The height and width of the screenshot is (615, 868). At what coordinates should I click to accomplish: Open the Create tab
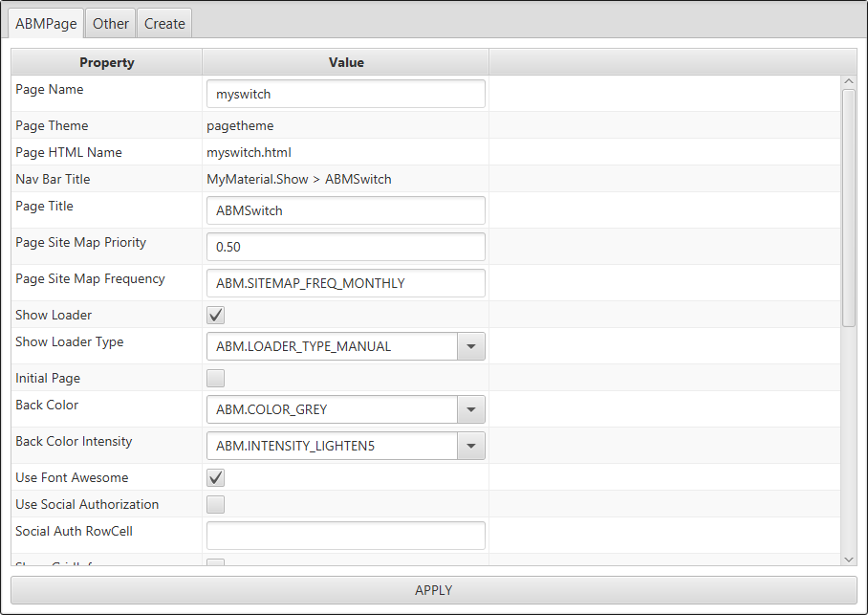point(164,24)
